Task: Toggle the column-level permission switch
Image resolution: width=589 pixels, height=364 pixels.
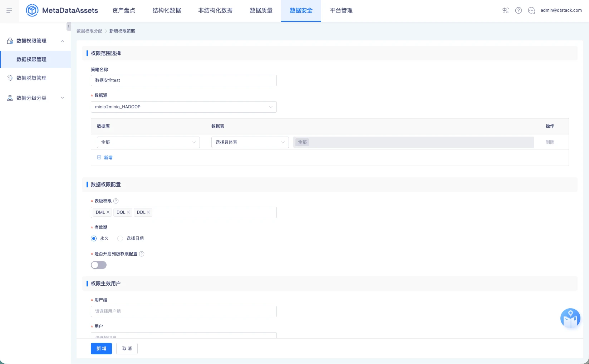Action: pyautogui.click(x=99, y=265)
